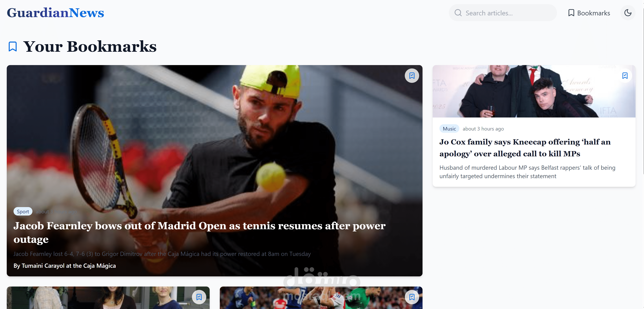Viewport: 644px width, 309px height.
Task: Click the bookmark icon on the football card
Action: point(412,297)
